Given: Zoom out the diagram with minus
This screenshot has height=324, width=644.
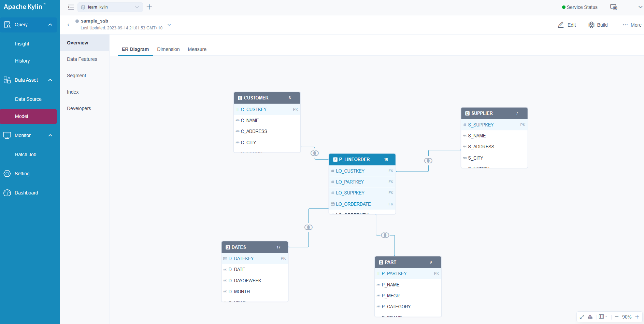Looking at the screenshot, I should pyautogui.click(x=617, y=317).
